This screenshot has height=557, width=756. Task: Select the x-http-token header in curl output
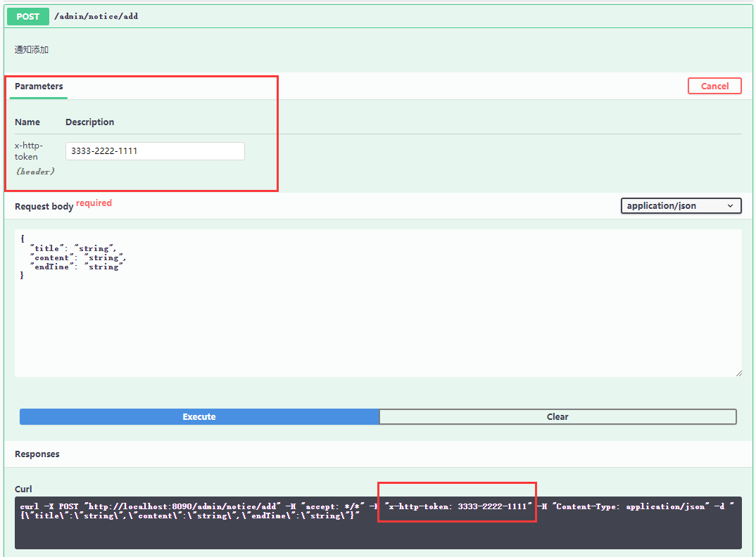pyautogui.click(x=457, y=506)
